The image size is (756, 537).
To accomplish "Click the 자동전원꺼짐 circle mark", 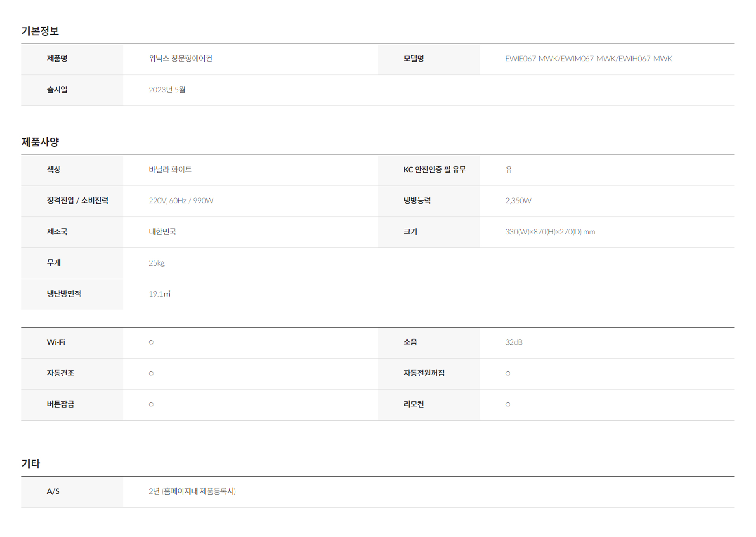I will [508, 374].
